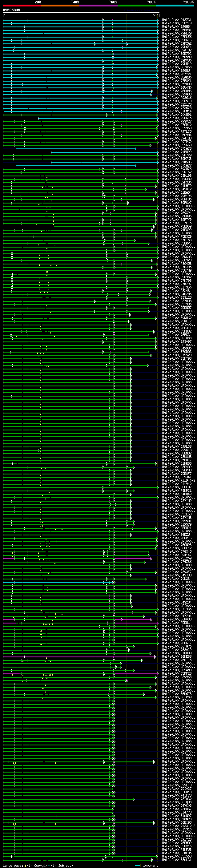Image resolution: width=197 pixels, height=868 pixels.
Task: Select hit UniRef100_O57336
Action: point(177,304)
